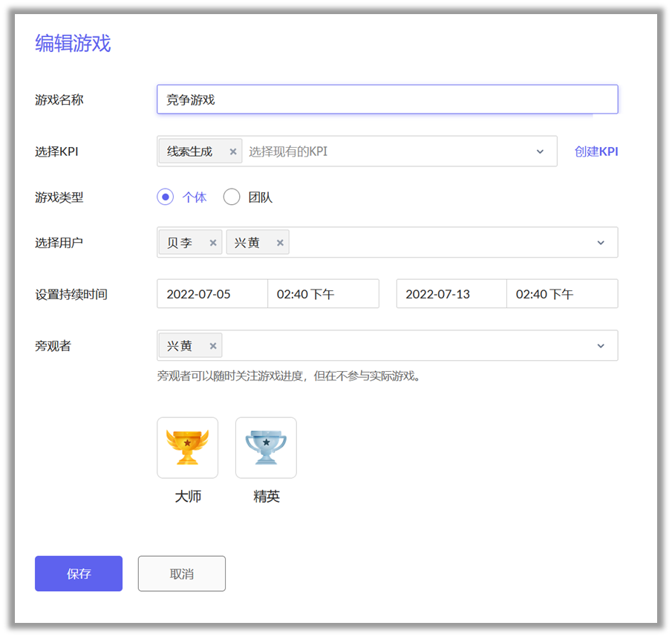Click the gold 大师 trophy icon

187,448
